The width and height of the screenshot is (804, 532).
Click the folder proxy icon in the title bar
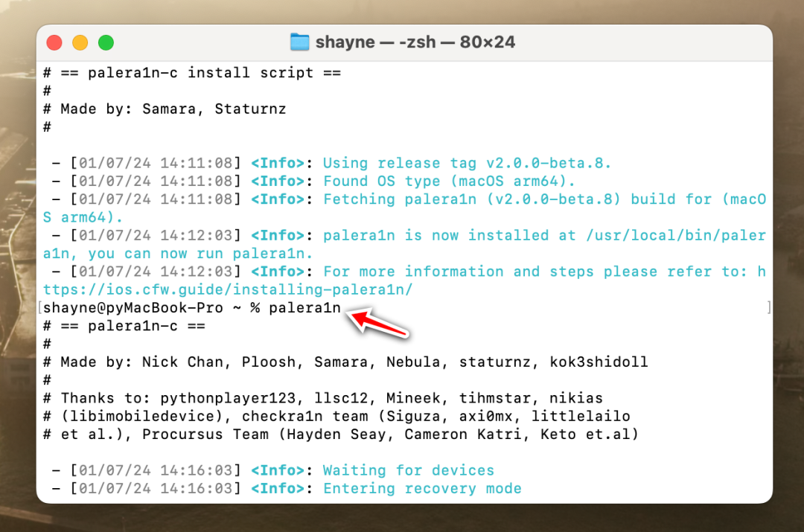point(299,42)
